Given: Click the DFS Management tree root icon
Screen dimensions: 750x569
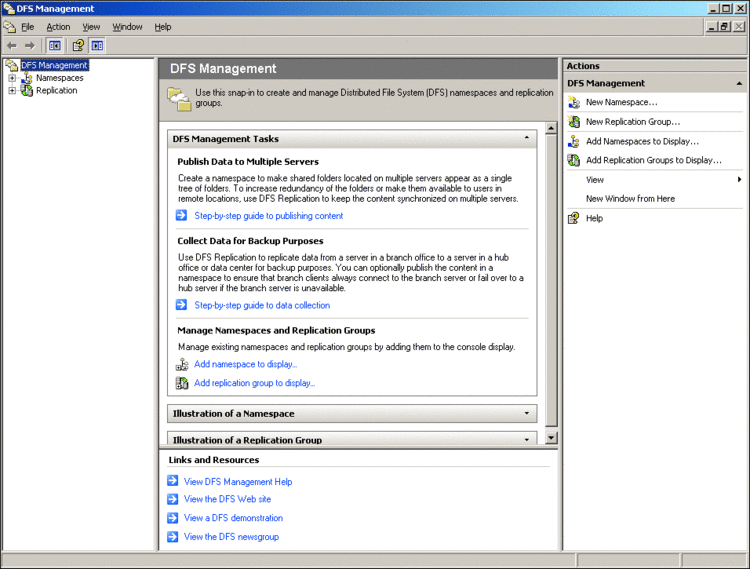Looking at the screenshot, I should [11, 65].
